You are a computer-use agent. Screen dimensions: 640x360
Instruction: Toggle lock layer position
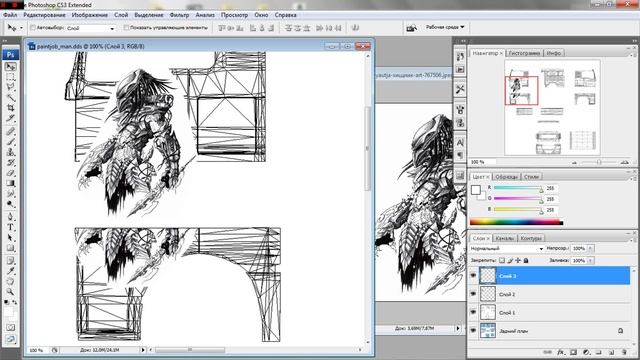point(518,260)
